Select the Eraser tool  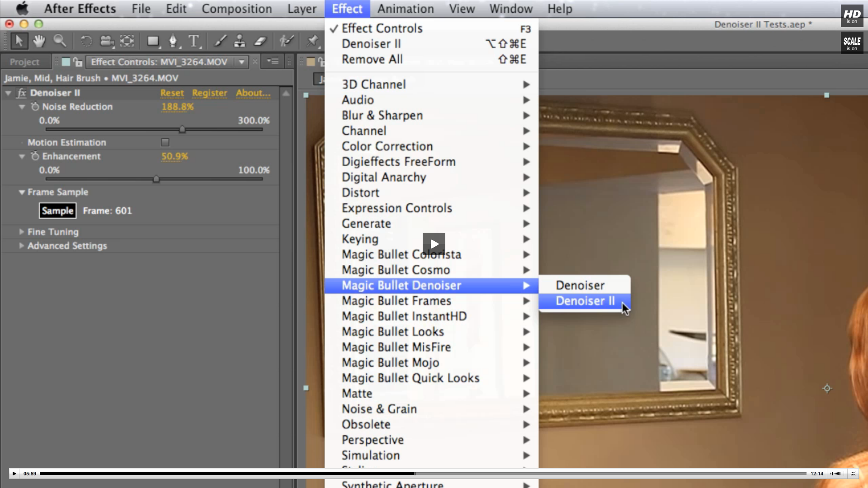tap(260, 42)
